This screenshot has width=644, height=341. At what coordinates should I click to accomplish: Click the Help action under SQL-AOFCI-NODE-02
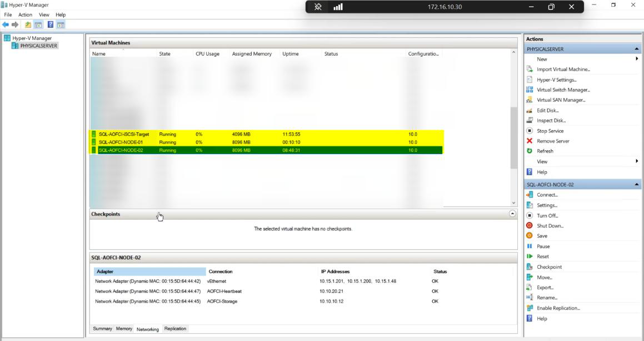click(x=542, y=318)
